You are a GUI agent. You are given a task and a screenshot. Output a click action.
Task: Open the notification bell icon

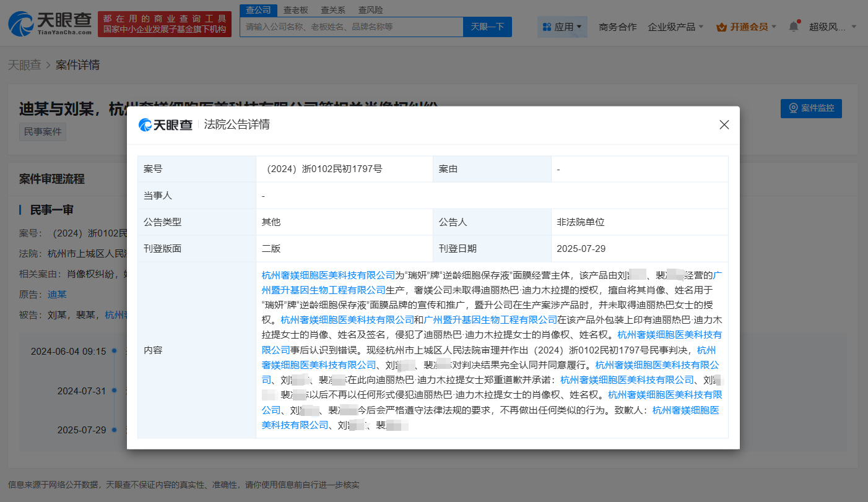point(793,26)
